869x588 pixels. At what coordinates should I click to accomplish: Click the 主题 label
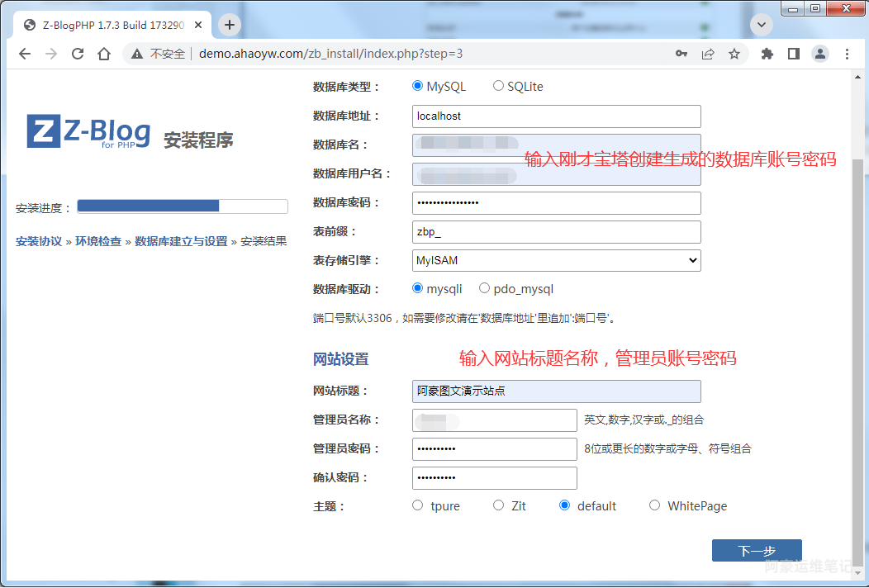pos(329,506)
